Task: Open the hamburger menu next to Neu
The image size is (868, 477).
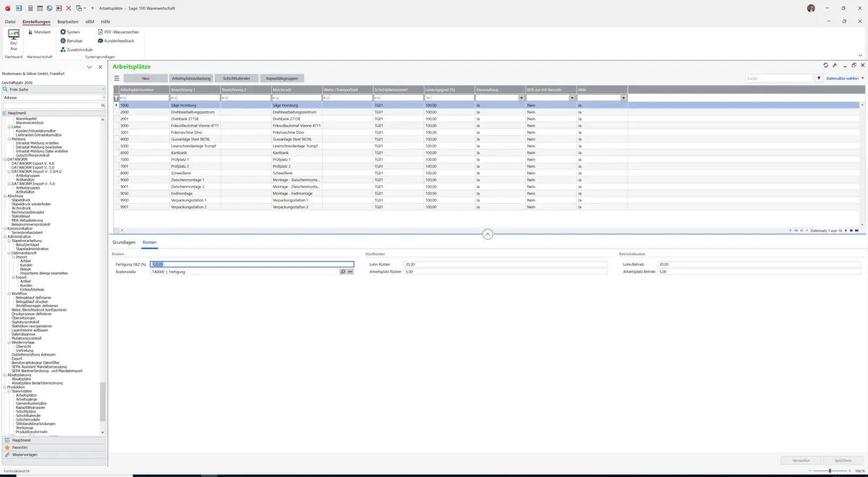Action: click(116, 78)
